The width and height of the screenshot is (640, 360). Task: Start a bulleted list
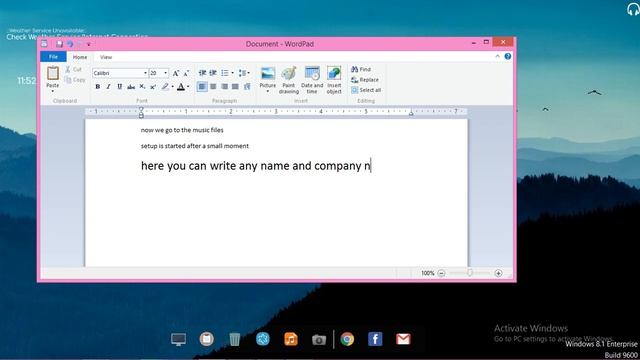[x=224, y=73]
